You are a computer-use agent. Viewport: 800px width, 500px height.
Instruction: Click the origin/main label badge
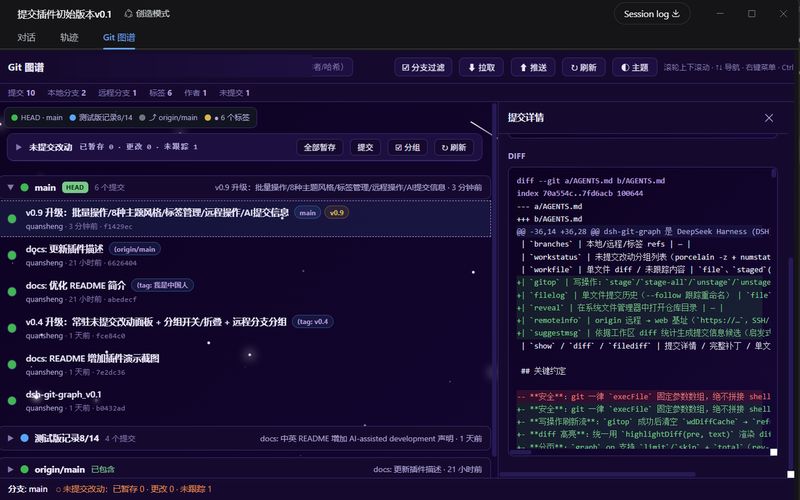coord(135,249)
